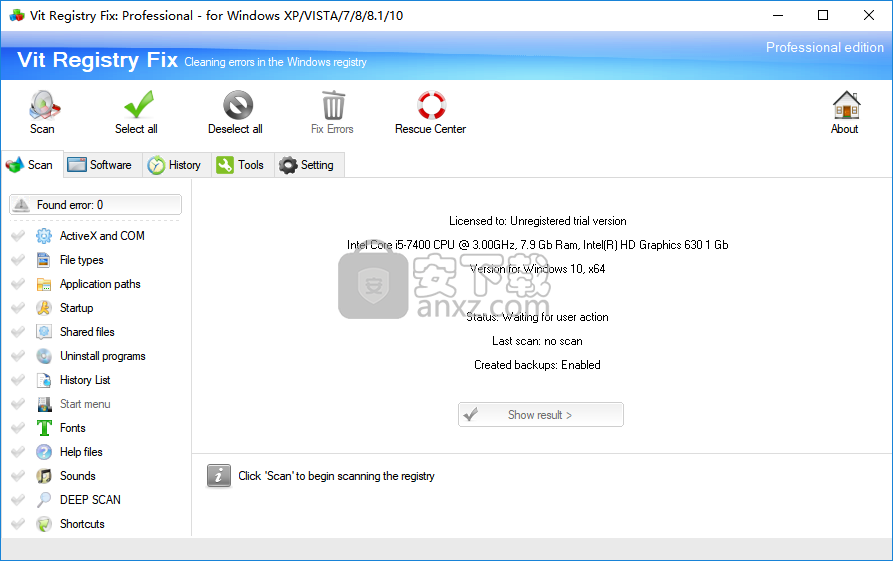The width and height of the screenshot is (893, 561).
Task: Click the Startup rocket icon
Action: (44, 308)
